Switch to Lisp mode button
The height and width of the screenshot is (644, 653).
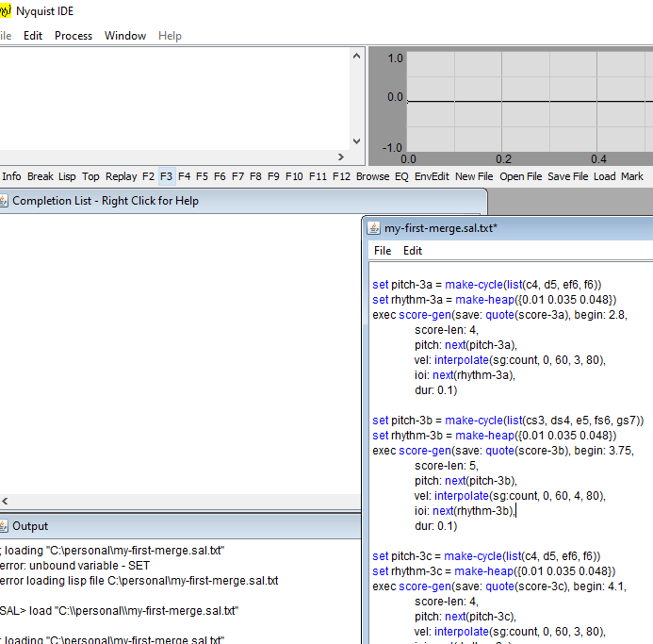click(67, 176)
